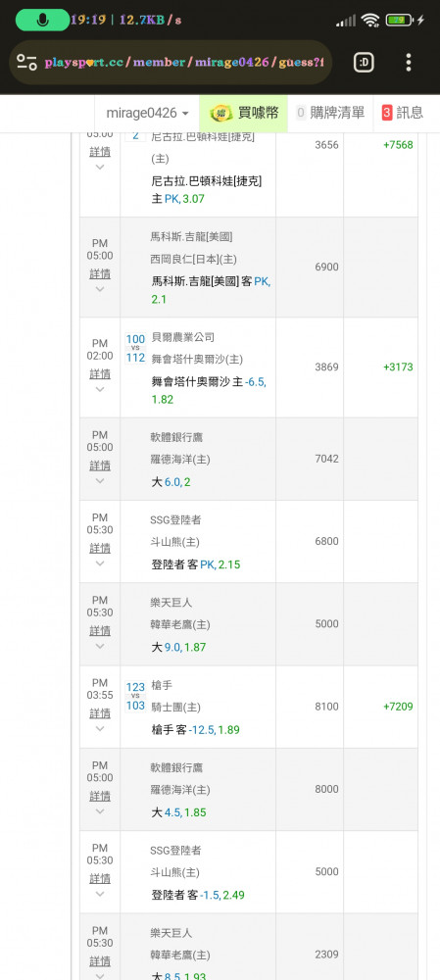Open 詳情 link for 舞會塔什奧爾沙 game
This screenshot has width=440, height=980.
[100, 373]
